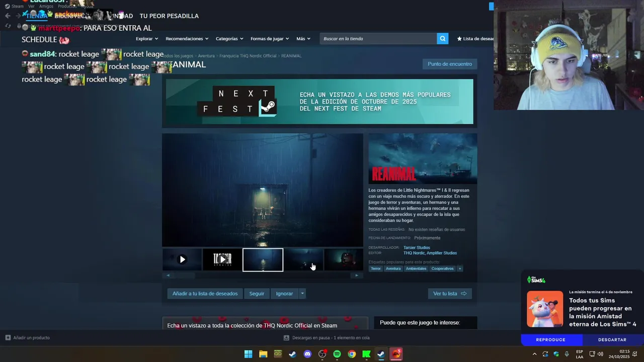Click the Aventura tag under popular tags
The height and width of the screenshot is (362, 644).
pos(393,268)
